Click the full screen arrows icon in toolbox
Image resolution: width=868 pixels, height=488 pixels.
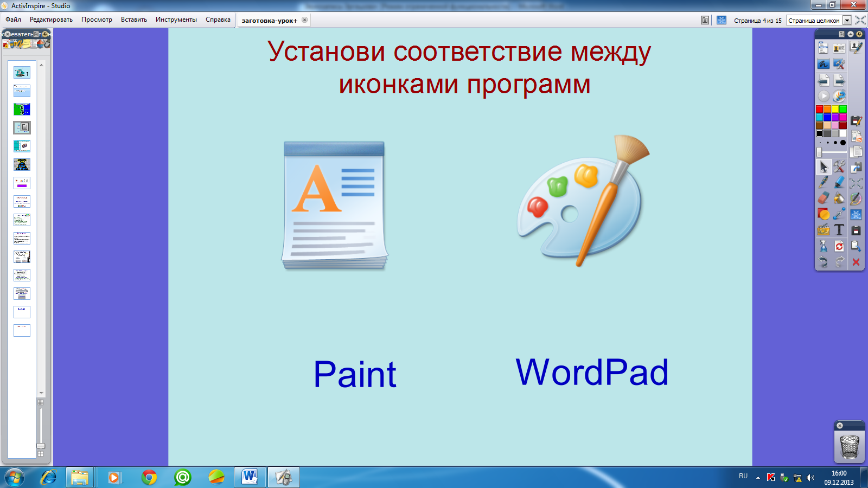[856, 183]
